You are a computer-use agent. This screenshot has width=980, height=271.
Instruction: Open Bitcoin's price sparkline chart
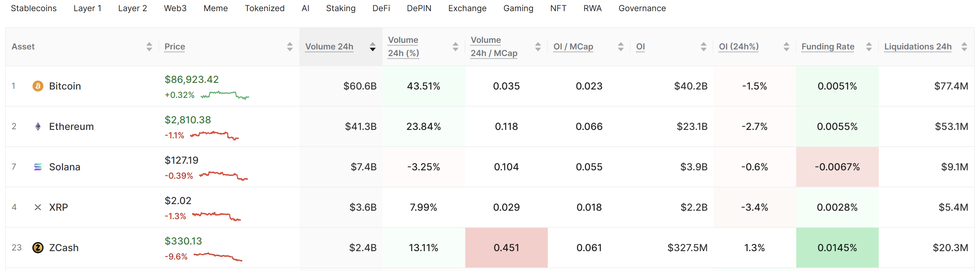pos(224,95)
